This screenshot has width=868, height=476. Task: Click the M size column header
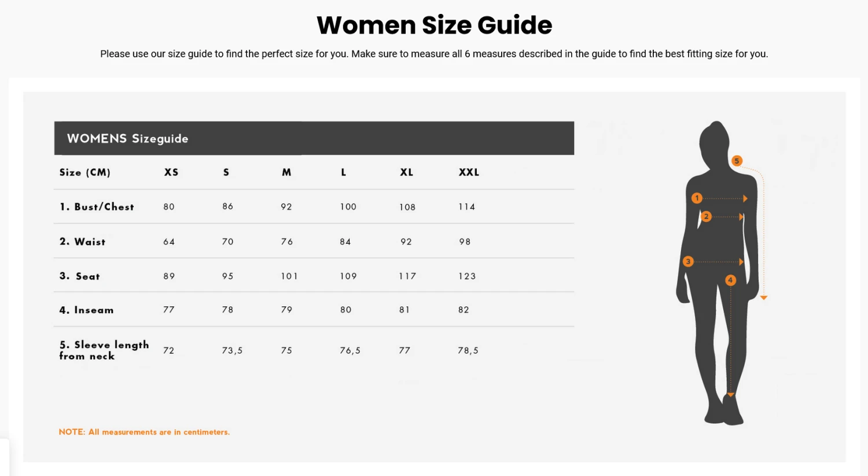coord(286,173)
